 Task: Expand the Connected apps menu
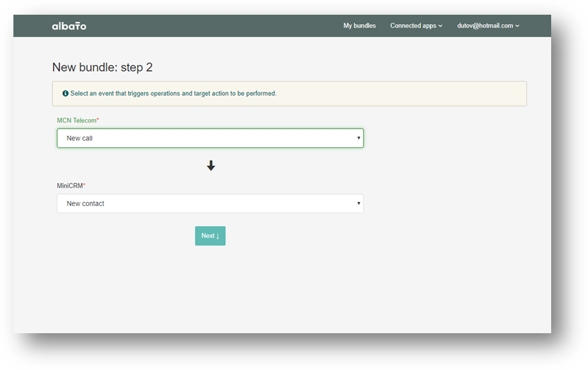pos(416,25)
